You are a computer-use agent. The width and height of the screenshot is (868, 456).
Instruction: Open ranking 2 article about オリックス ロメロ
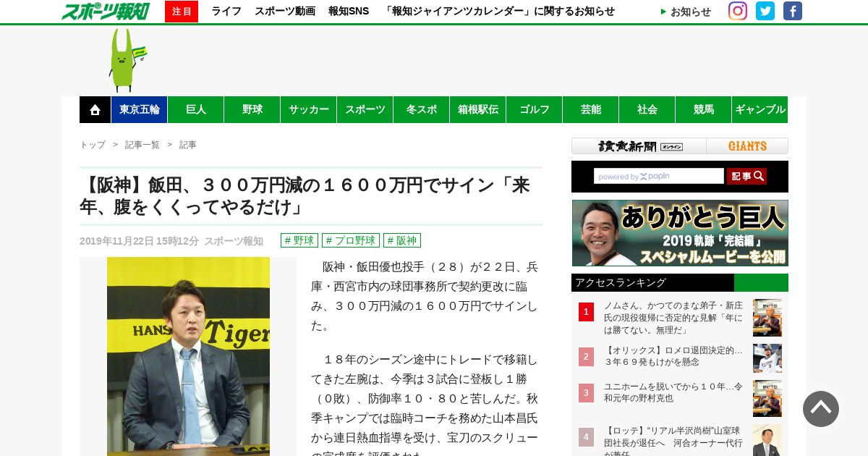click(673, 355)
